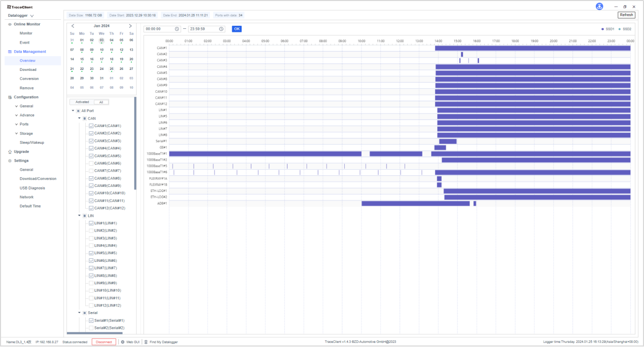The height and width of the screenshot is (347, 644).
Task: Open the Datalogger dropdown
Action: coord(21,16)
